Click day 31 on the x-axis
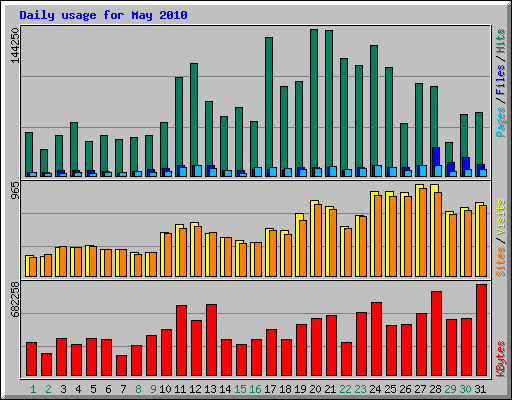512x400 pixels. coord(480,389)
